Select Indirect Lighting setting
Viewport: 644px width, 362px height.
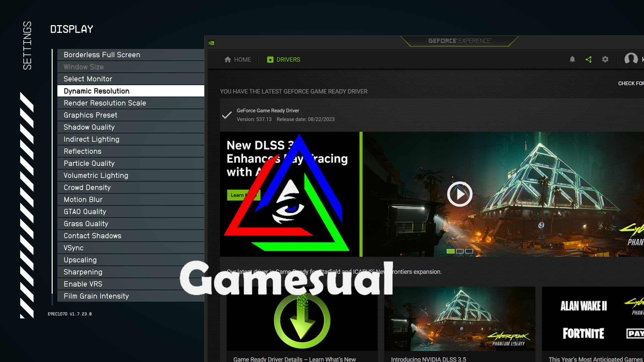[x=131, y=139]
